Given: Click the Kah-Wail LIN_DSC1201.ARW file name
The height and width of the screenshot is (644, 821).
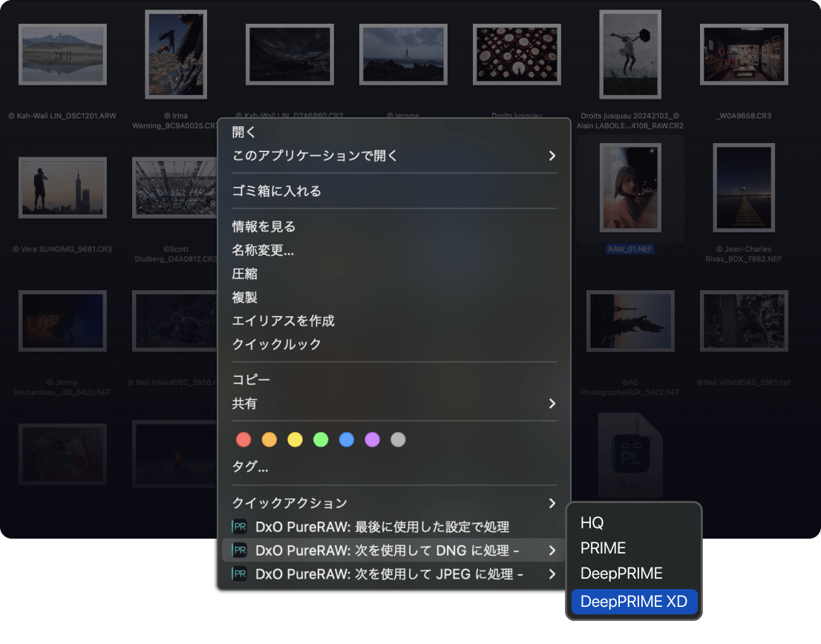Looking at the screenshot, I should coord(62,116).
